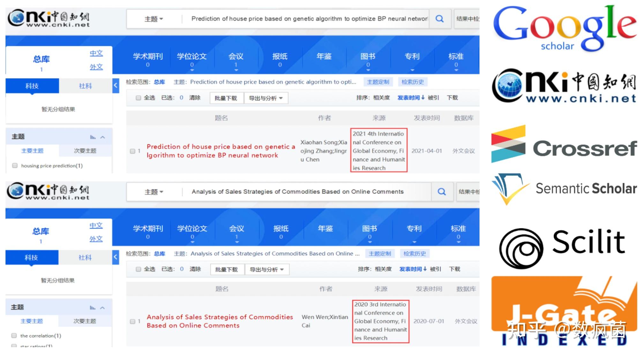The width and height of the screenshot is (644, 357).
Task: Select the 社科 tab in the lower sidebar
Action: click(x=85, y=257)
